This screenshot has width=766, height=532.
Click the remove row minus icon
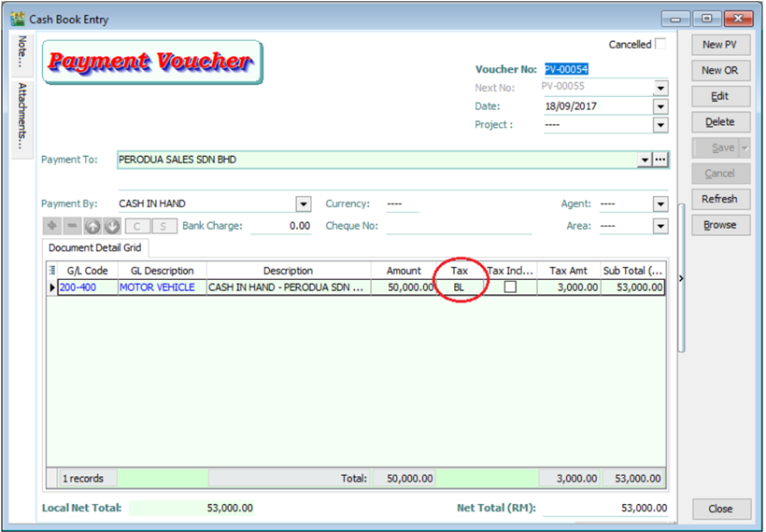[x=72, y=226]
